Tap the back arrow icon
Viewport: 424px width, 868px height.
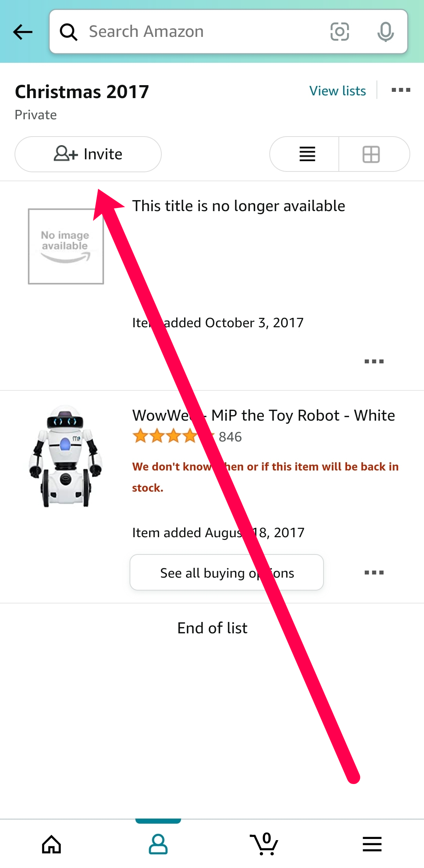pyautogui.click(x=23, y=32)
